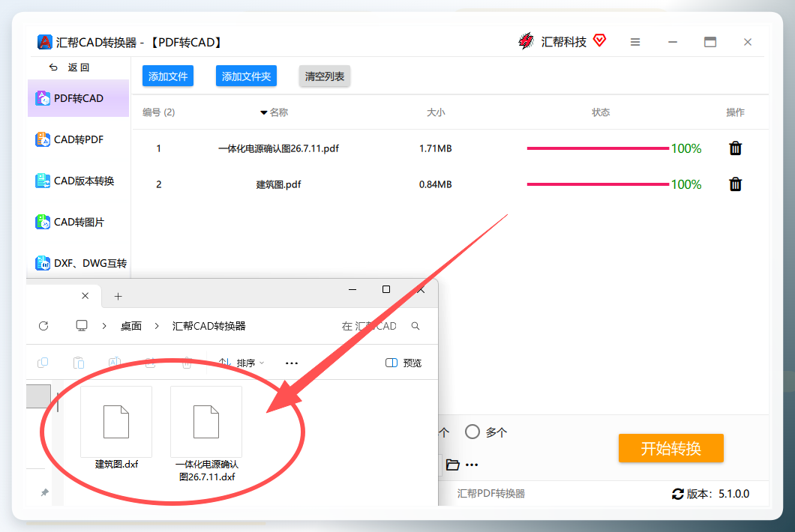The height and width of the screenshot is (532, 795).
Task: Click the 状态 column header
Action: (x=601, y=112)
